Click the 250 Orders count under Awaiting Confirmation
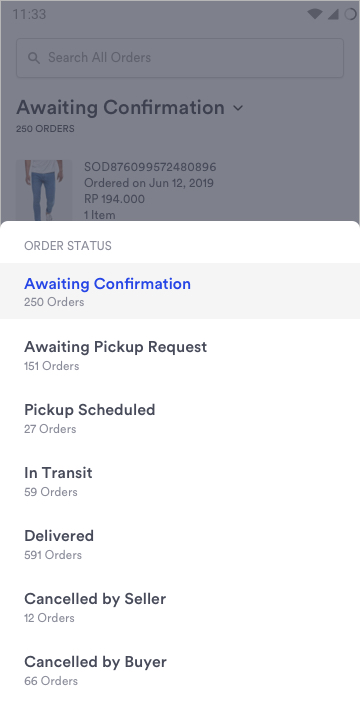This screenshot has width=360, height=720. tap(54, 302)
